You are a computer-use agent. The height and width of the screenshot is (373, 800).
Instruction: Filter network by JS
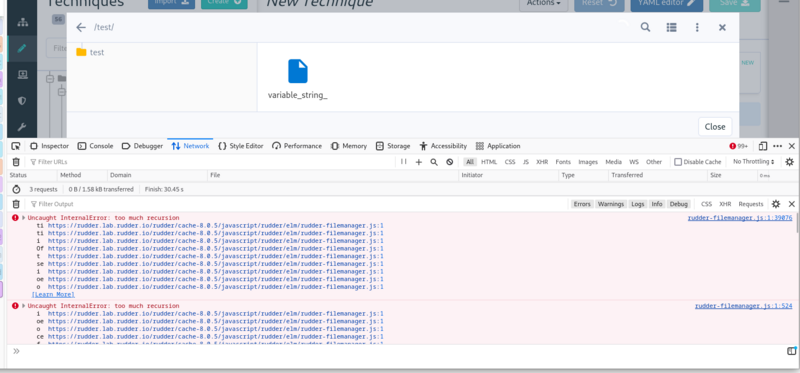click(x=526, y=162)
